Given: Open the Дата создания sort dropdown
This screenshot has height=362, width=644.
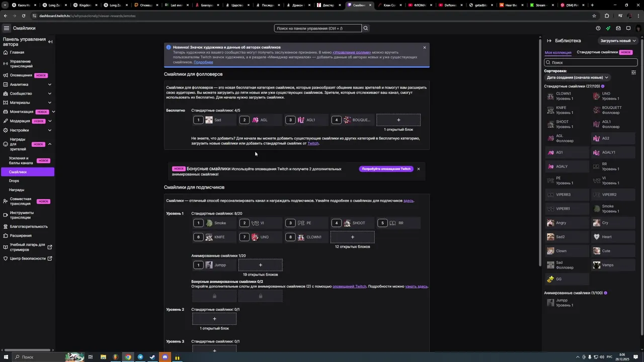Looking at the screenshot, I should (x=577, y=77).
